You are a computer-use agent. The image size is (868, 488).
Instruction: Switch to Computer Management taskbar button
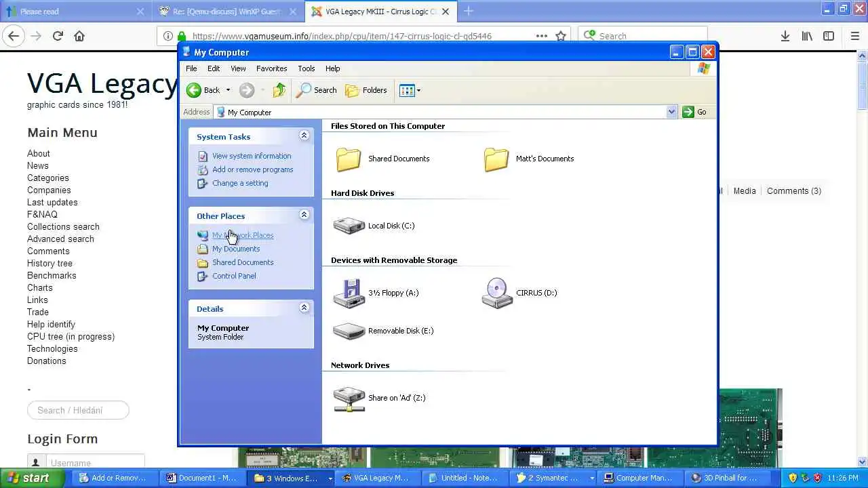pos(638,479)
